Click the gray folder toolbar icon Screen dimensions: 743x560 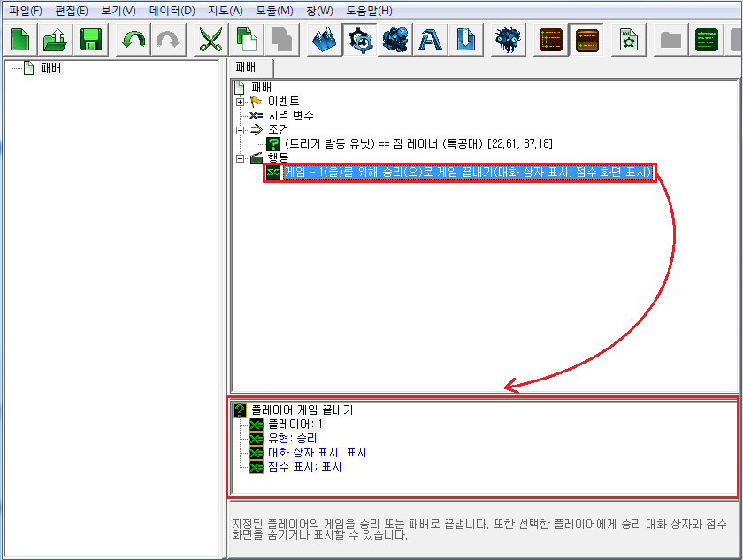[670, 39]
